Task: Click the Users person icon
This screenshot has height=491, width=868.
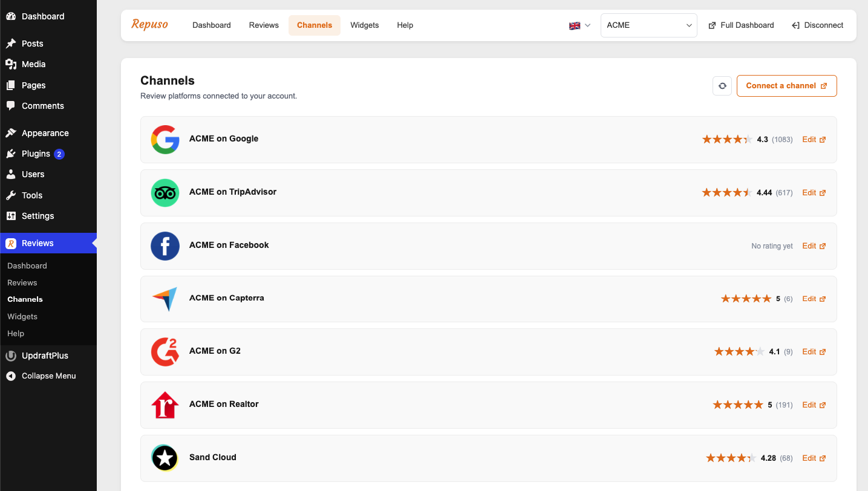Action: (11, 174)
